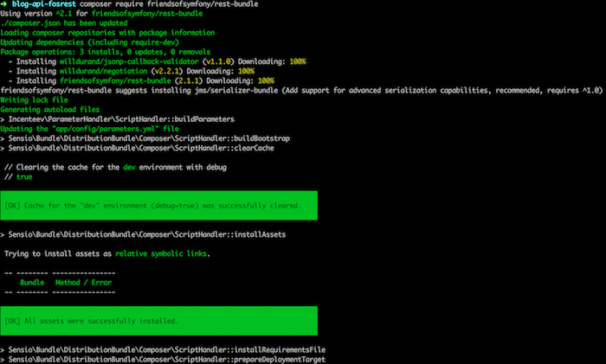Image resolution: width=606 pixels, height=364 pixels.
Task: Click the 'Incenteev\ParameterHandler\ScriptHandler::buildParameters' line
Action: pos(117,119)
